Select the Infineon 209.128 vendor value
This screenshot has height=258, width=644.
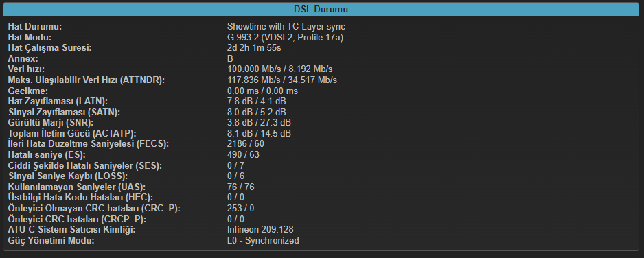(260, 230)
